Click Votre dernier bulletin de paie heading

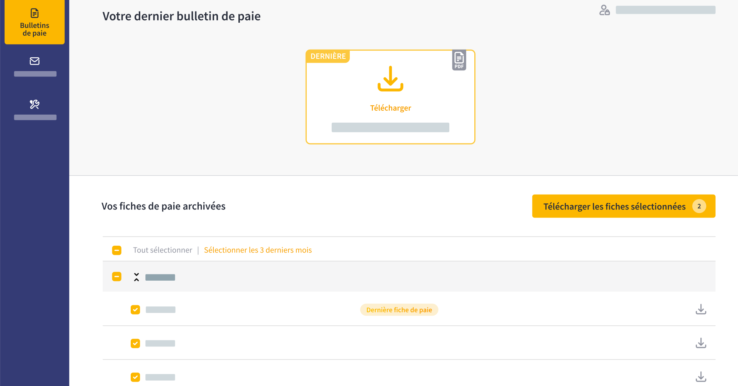[x=181, y=16]
